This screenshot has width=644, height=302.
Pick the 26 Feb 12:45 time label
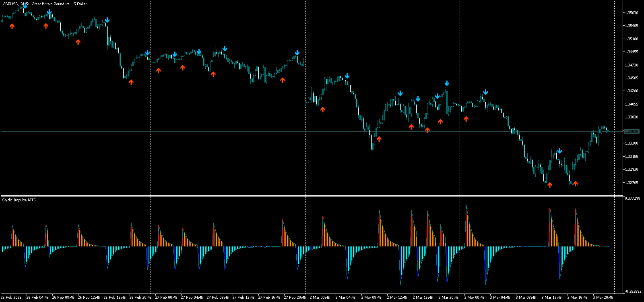89,298
